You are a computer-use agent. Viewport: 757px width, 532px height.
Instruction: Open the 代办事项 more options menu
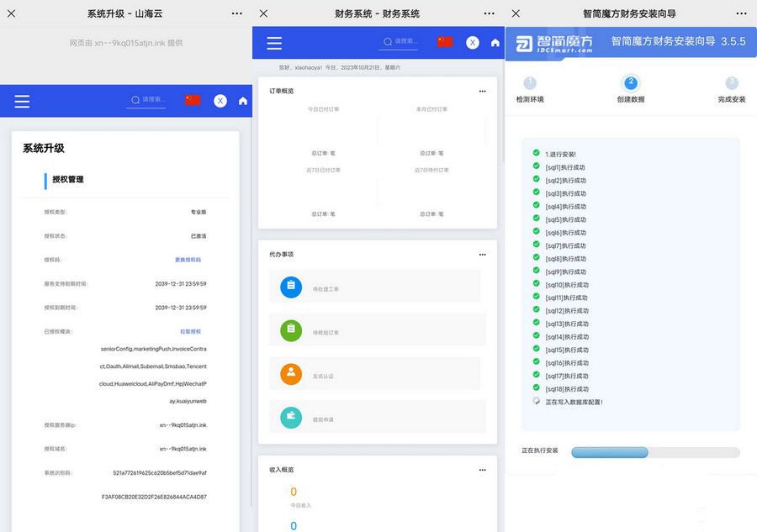482,254
